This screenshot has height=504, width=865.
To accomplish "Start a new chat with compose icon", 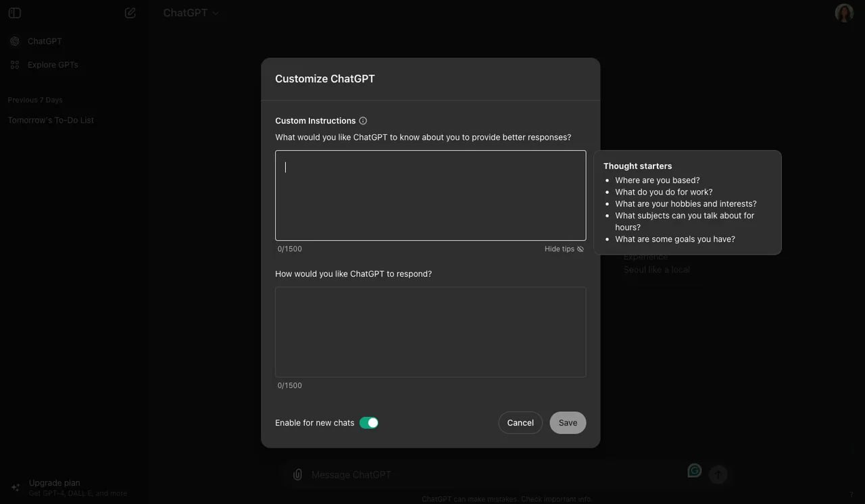I will [130, 13].
